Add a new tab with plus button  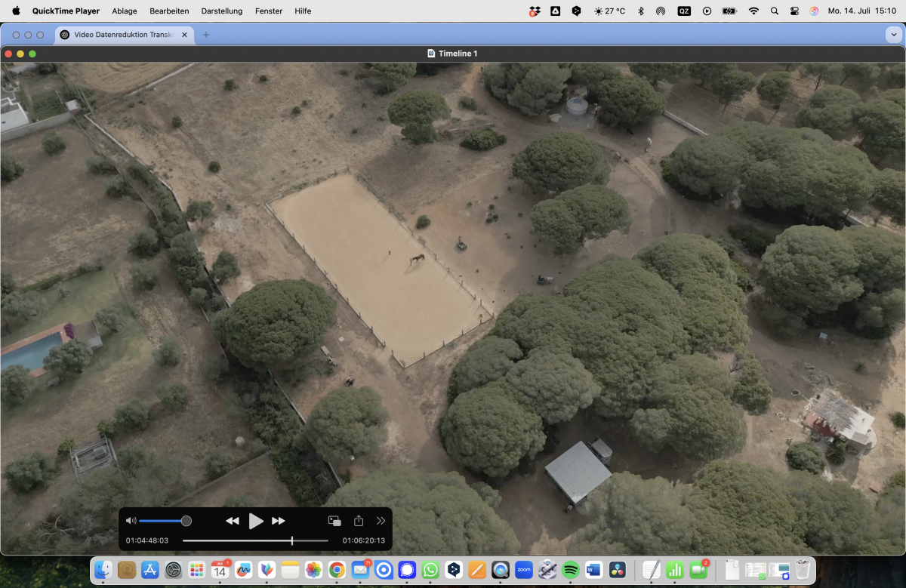[206, 35]
